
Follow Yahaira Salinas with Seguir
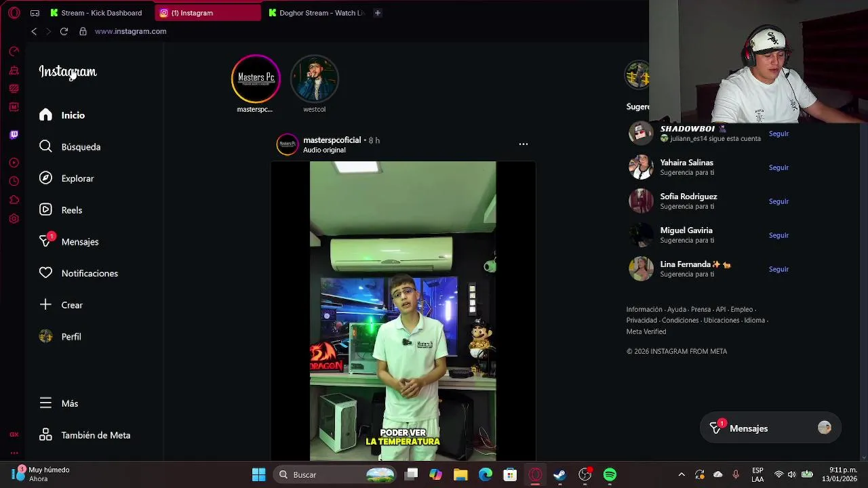point(778,167)
